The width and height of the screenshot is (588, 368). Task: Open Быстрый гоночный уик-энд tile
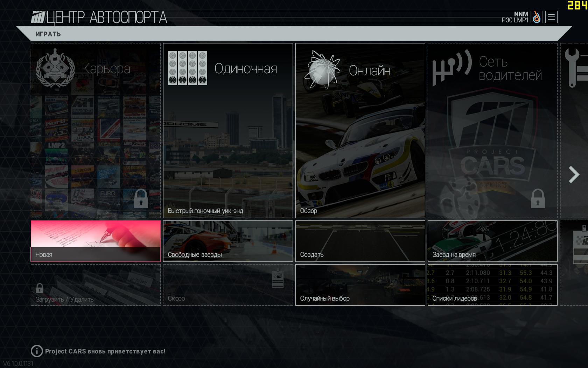point(228,130)
